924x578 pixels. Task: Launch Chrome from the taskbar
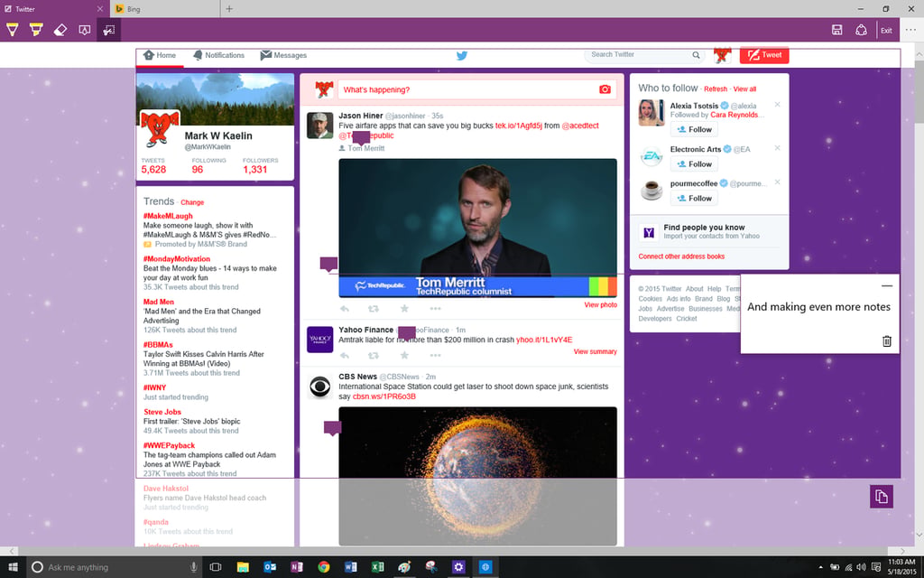click(324, 567)
